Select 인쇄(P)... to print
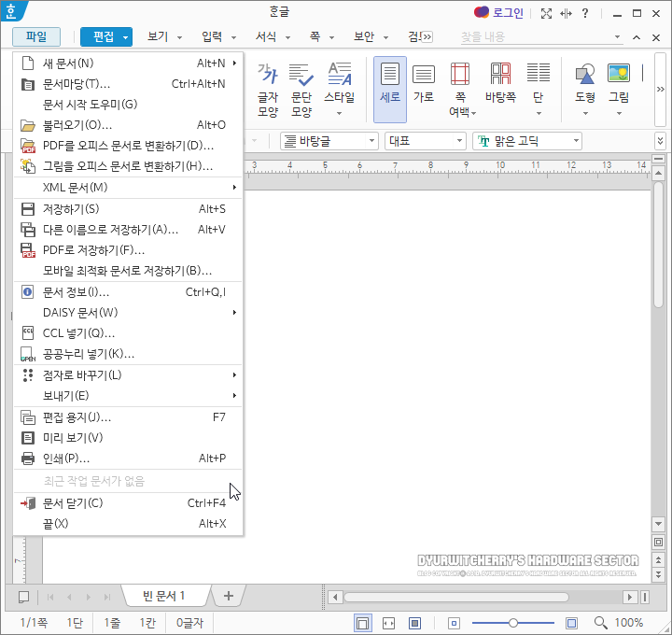 128,459
